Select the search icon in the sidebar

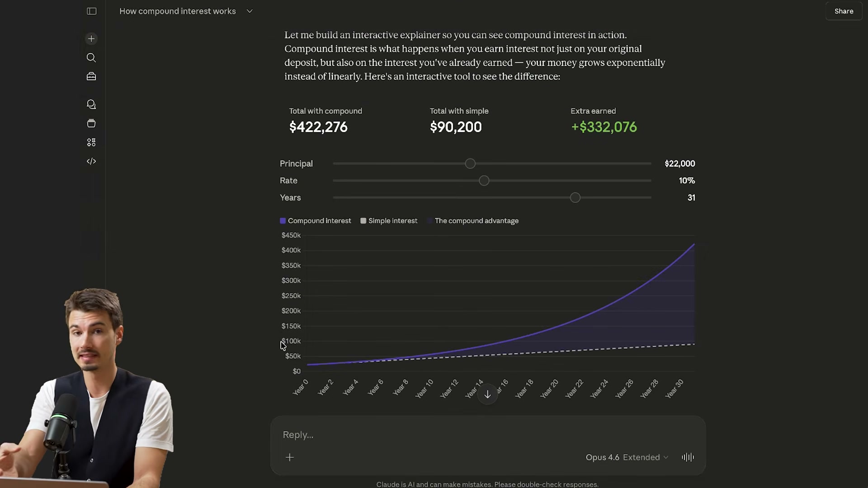click(x=91, y=58)
